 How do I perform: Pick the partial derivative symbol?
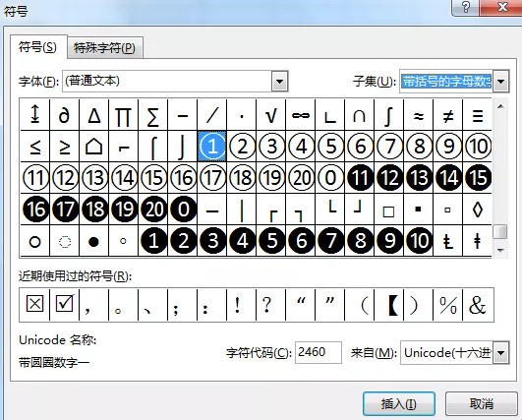(64, 115)
